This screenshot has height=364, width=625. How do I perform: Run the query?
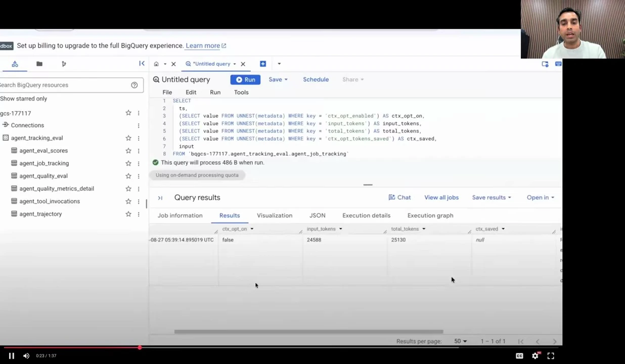[245, 79]
